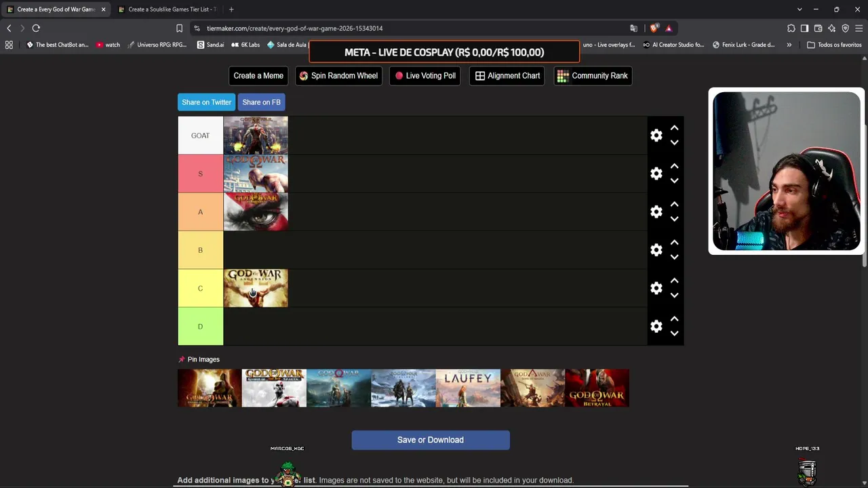Screen dimensions: 868x488
Task: Open the watch bookmark
Action: 108,45
